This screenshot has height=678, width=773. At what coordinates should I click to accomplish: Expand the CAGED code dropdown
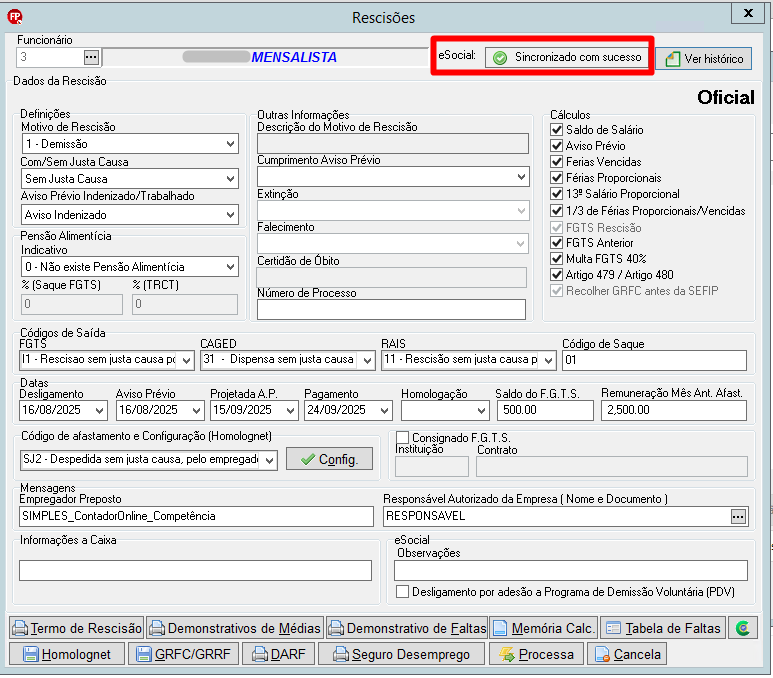point(367,360)
